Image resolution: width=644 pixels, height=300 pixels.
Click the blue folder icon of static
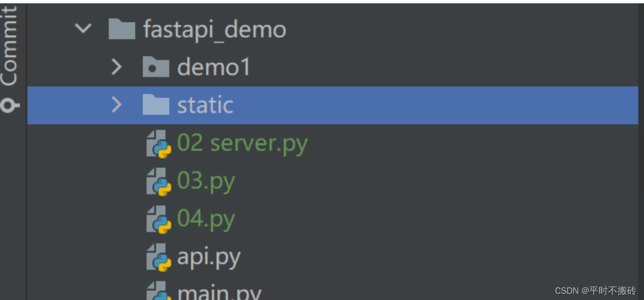(155, 104)
